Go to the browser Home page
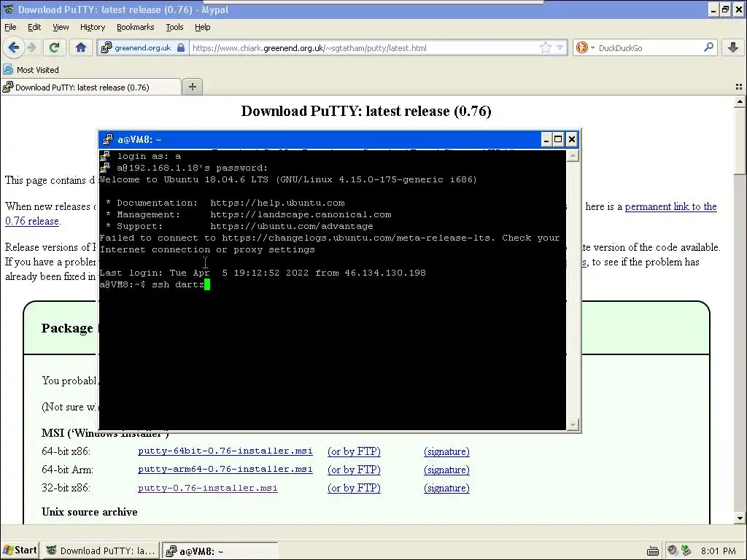The image size is (747, 560). click(x=80, y=47)
